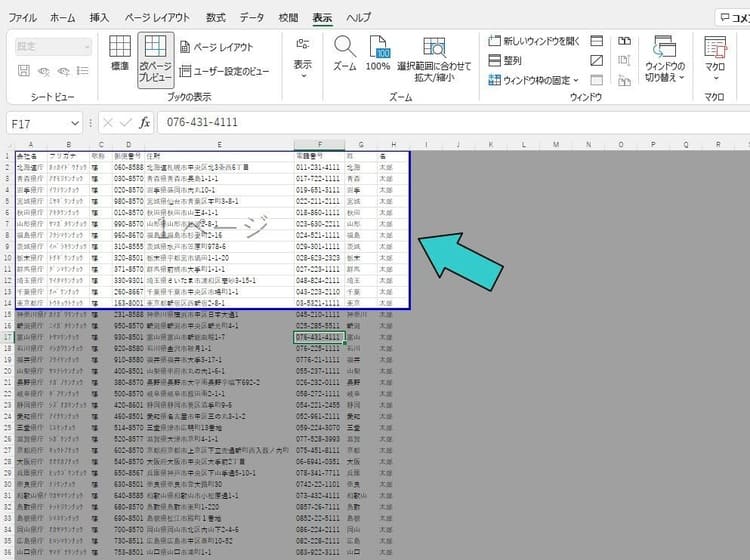Click the select all corner button

coord(7,144)
